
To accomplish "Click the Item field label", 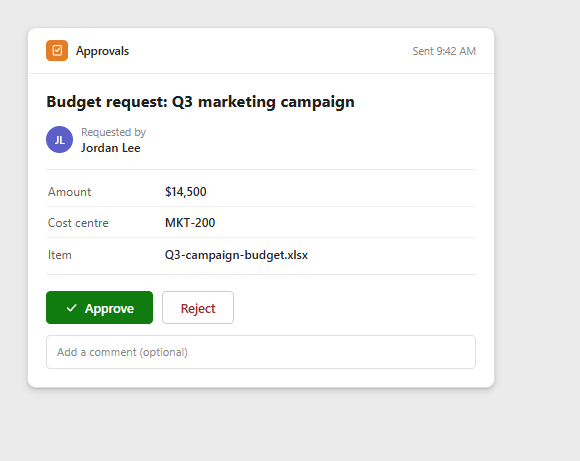I will pos(60,255).
